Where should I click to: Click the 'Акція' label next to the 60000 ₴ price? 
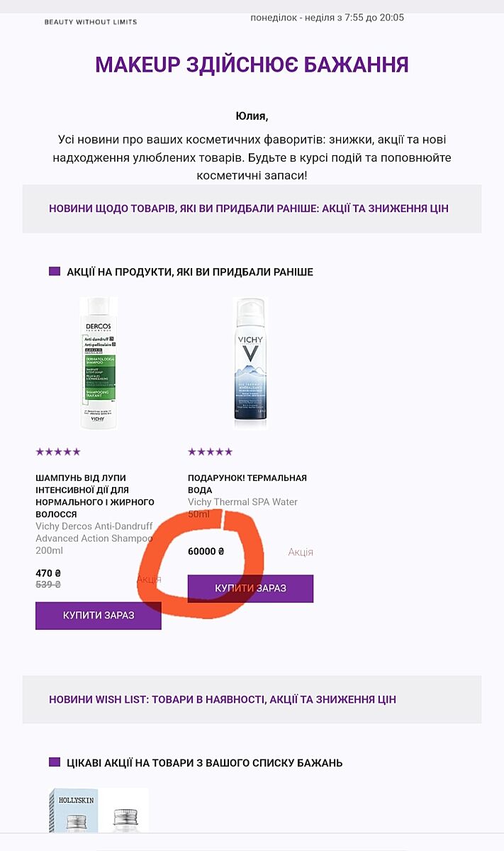pyautogui.click(x=301, y=552)
